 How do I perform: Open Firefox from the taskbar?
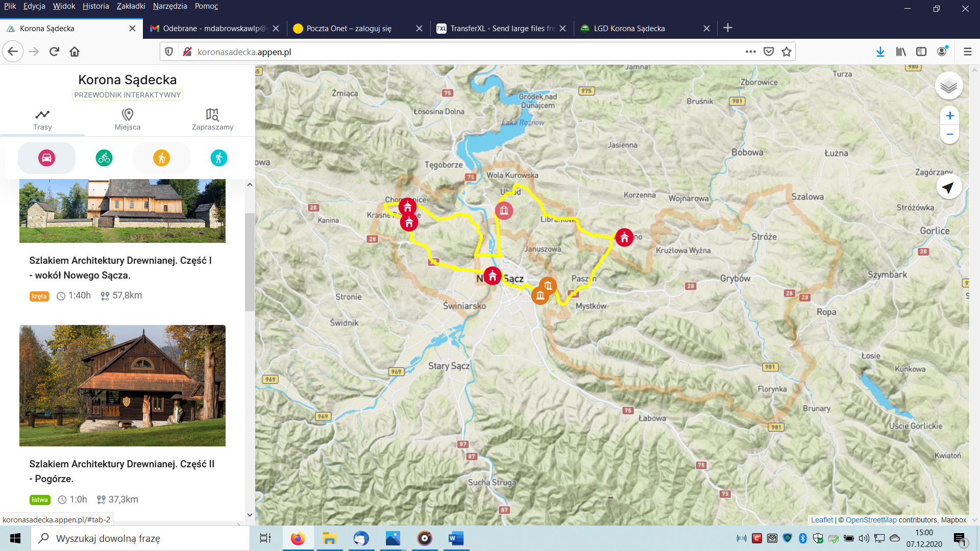(x=298, y=538)
